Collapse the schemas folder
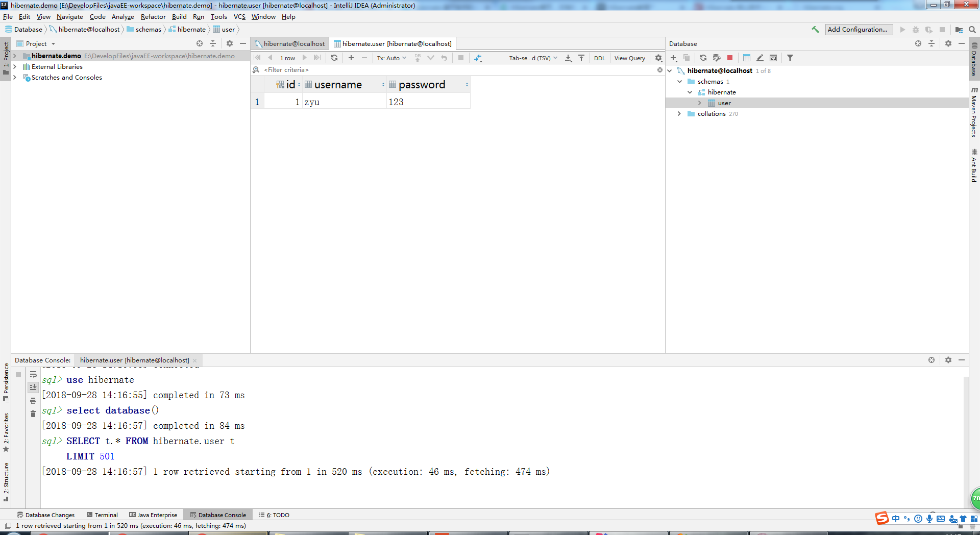 click(680, 82)
